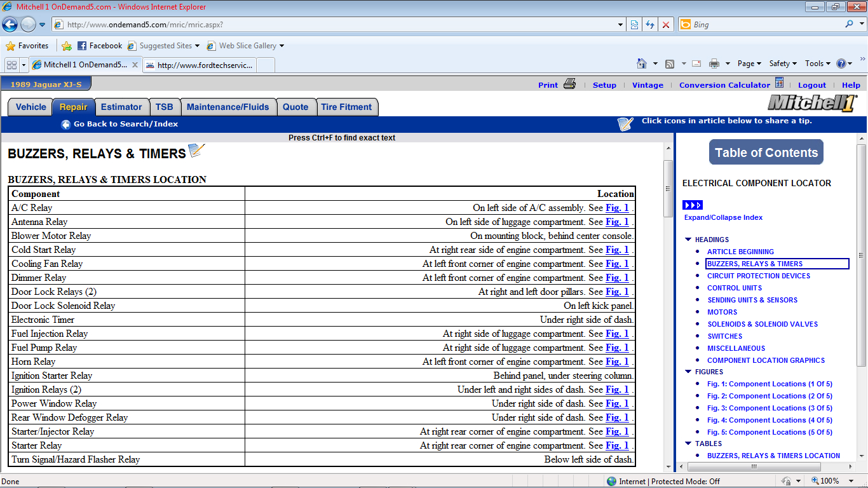Switch to the TSB tab

click(x=165, y=107)
